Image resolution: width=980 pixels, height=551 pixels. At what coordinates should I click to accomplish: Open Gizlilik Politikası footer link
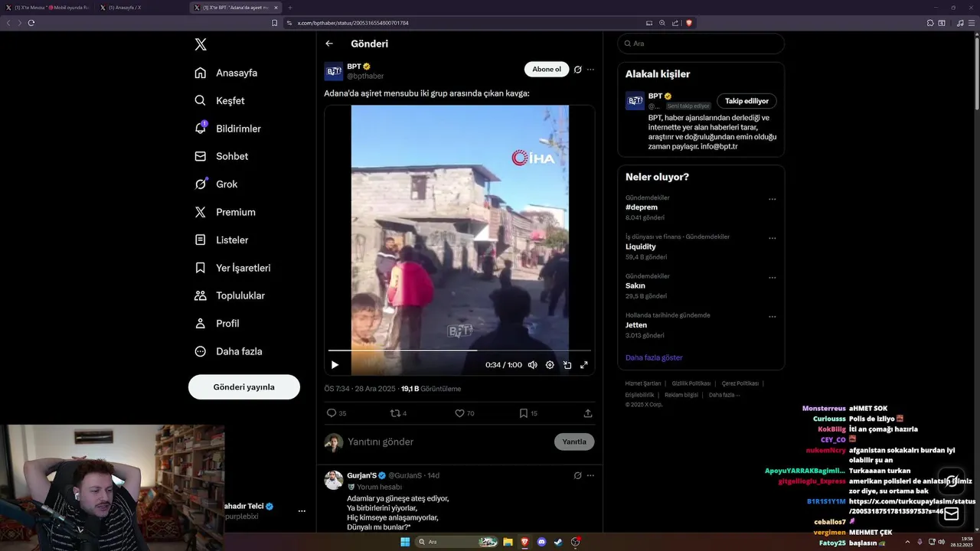tap(691, 383)
